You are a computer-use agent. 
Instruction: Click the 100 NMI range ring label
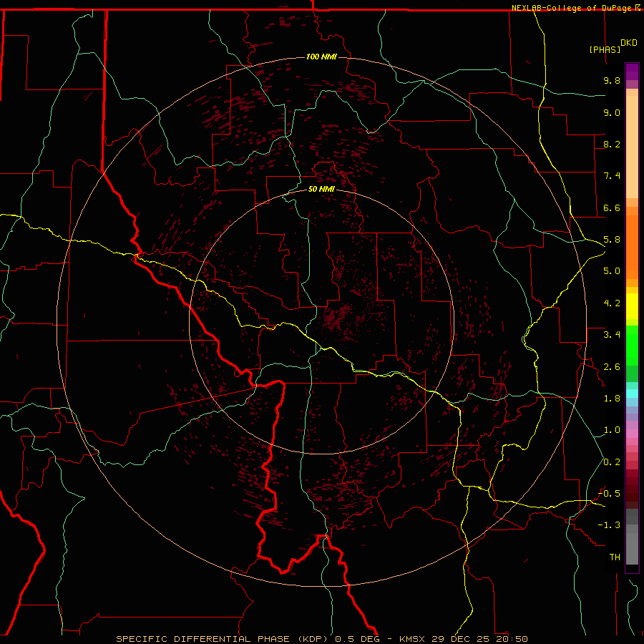[321, 57]
